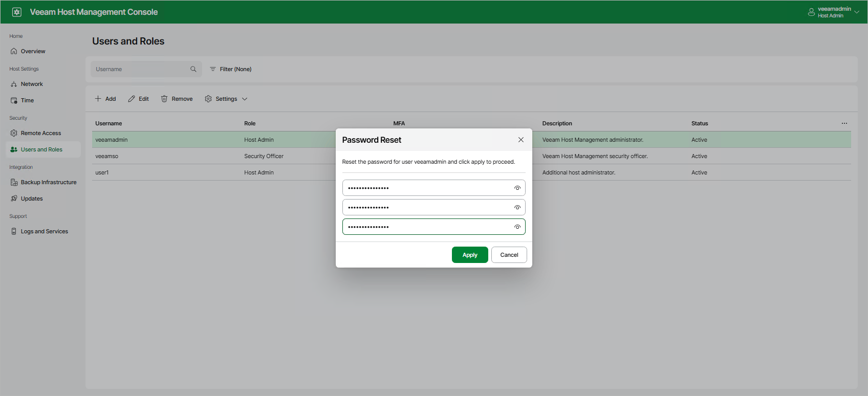
Task: Open Backup Infrastructure integration page
Action: [43, 182]
